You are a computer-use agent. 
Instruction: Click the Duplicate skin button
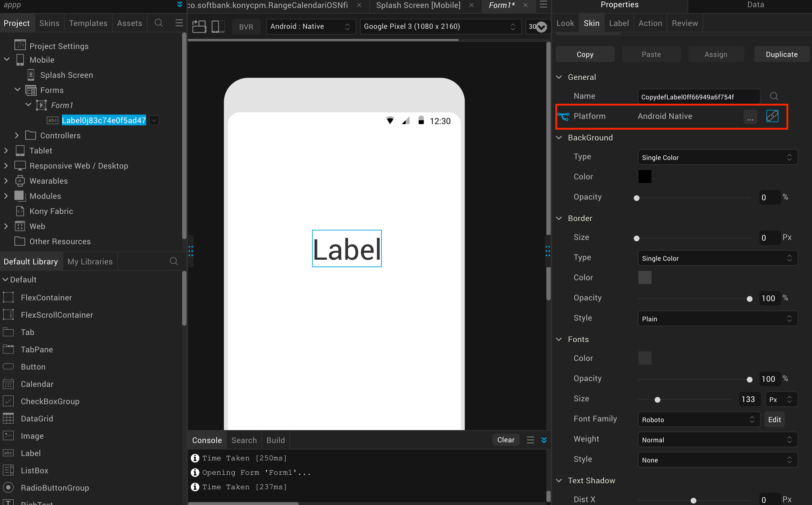pyautogui.click(x=781, y=54)
